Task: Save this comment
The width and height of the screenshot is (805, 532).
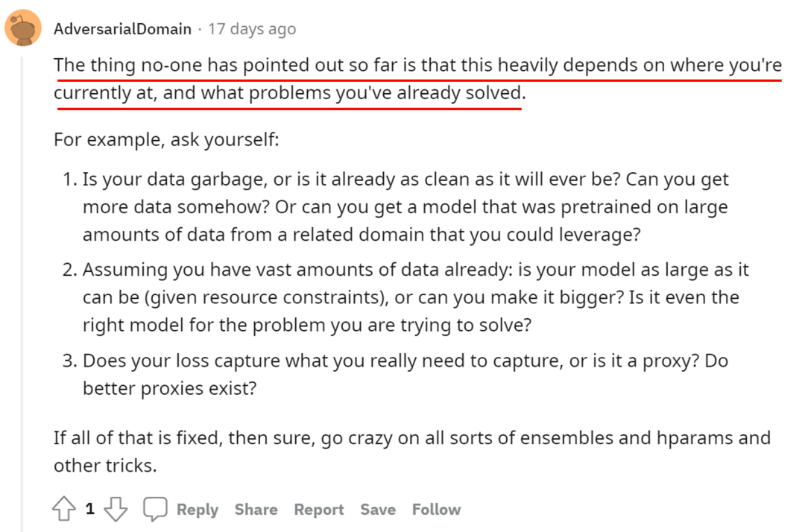Action: point(378,510)
